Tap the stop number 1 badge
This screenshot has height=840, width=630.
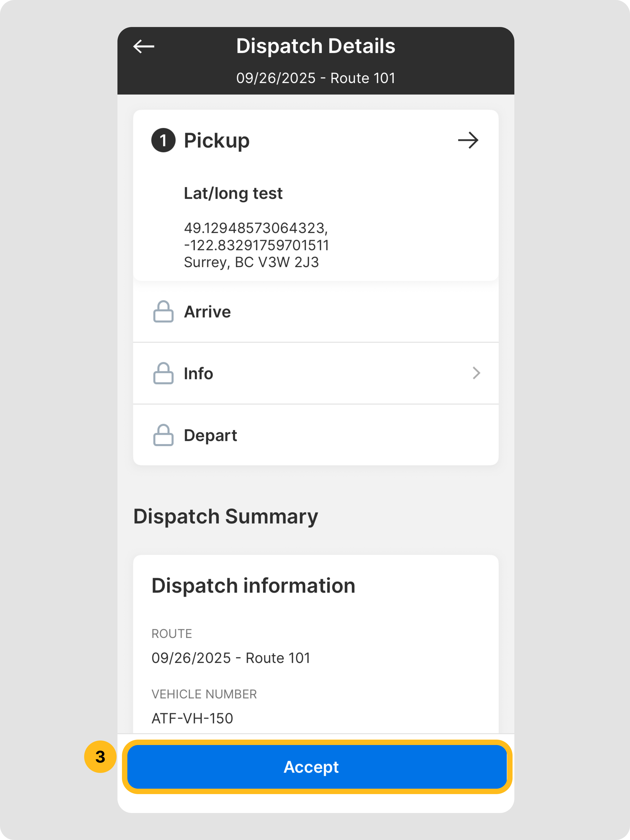163,140
